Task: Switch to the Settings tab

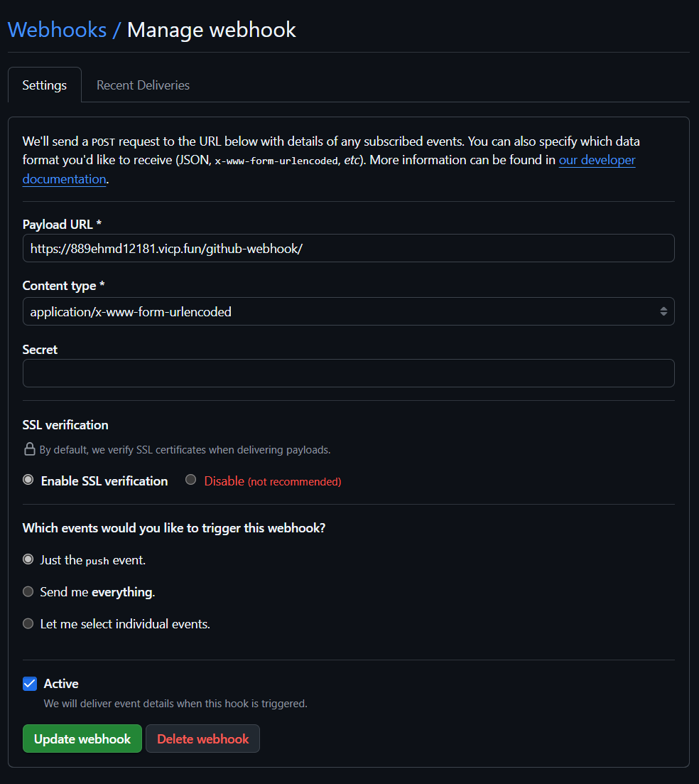Action: pyautogui.click(x=45, y=85)
